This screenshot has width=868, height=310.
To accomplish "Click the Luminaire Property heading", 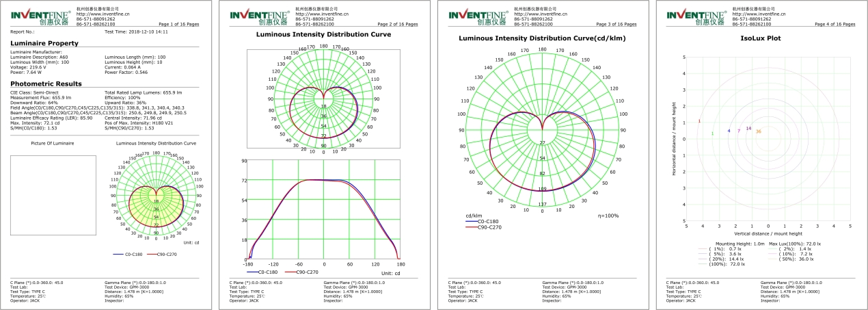I will [x=44, y=44].
